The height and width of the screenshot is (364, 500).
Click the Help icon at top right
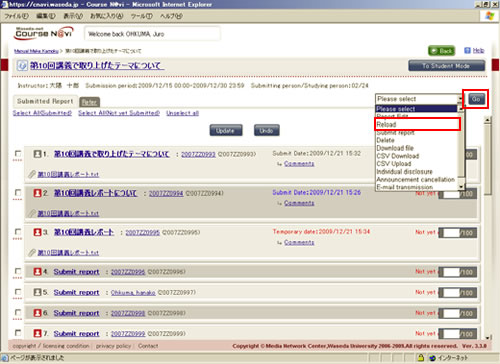pyautogui.click(x=467, y=51)
